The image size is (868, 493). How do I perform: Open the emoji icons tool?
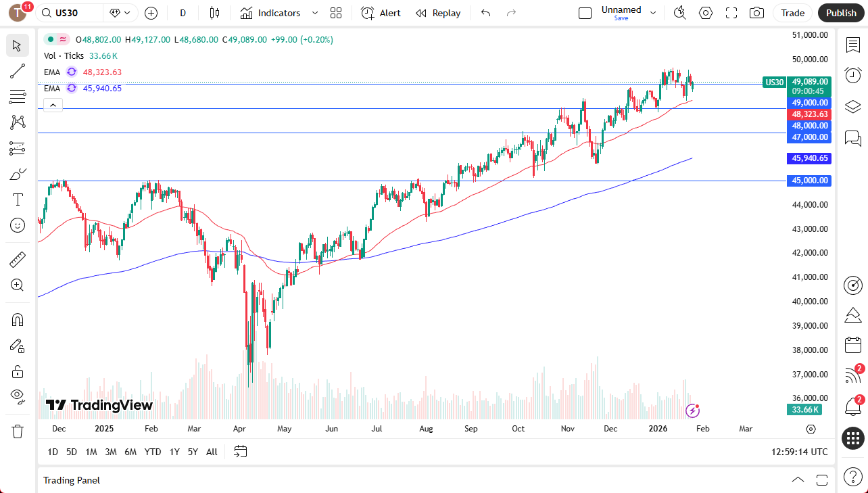click(x=18, y=225)
